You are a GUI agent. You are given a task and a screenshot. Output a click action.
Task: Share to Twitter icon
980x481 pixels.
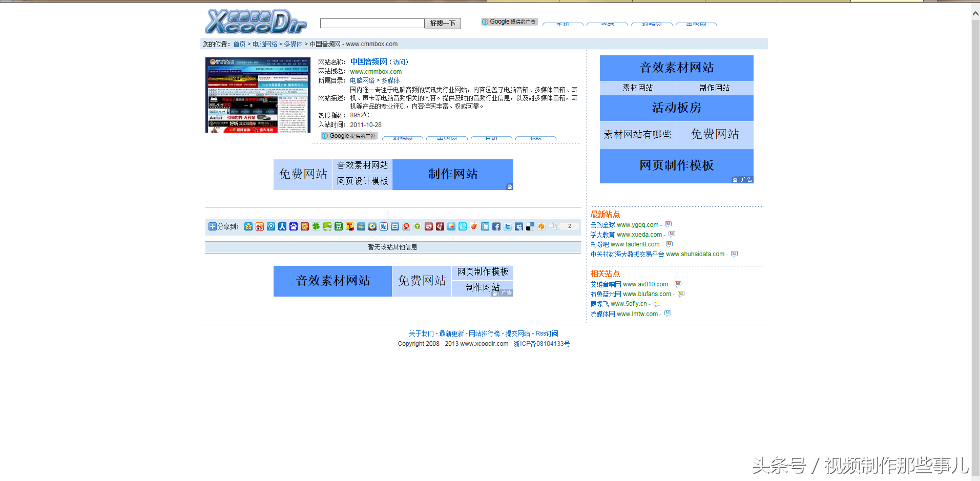pyautogui.click(x=508, y=226)
